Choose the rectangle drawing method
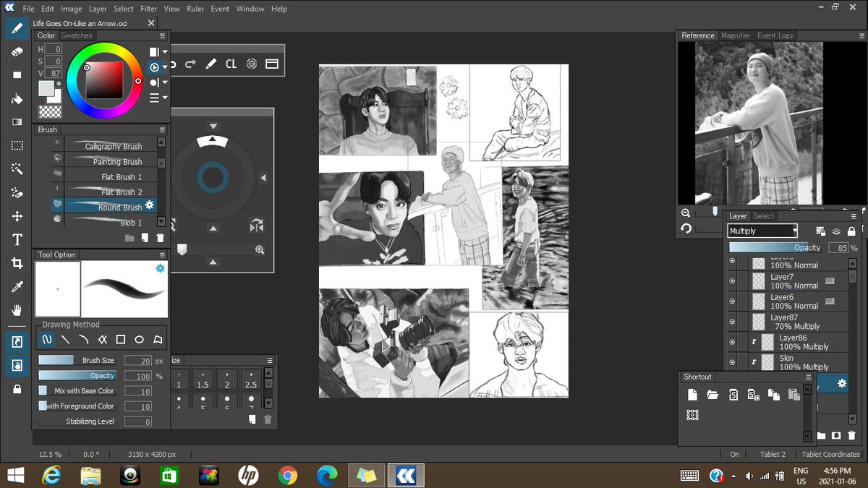 [121, 339]
